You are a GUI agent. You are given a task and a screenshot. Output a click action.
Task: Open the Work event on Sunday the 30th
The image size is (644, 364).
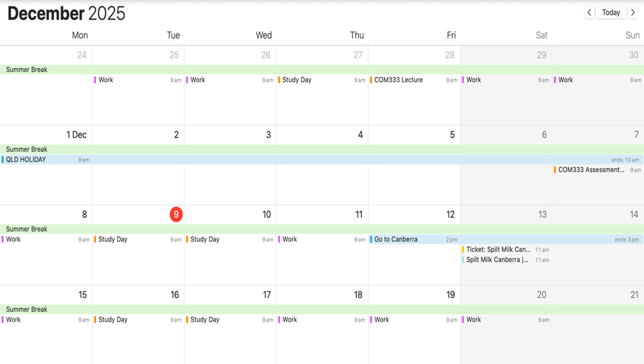[565, 80]
